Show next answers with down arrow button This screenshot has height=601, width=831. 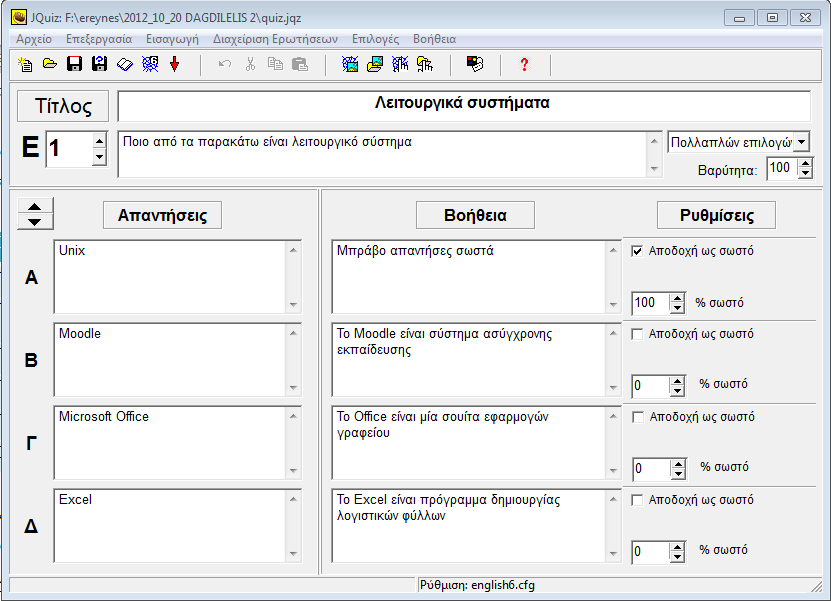[x=34, y=222]
